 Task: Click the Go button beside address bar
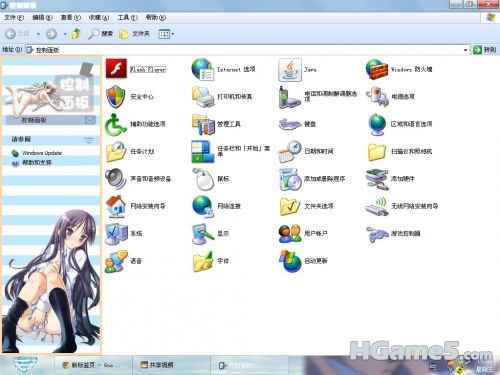[484, 50]
